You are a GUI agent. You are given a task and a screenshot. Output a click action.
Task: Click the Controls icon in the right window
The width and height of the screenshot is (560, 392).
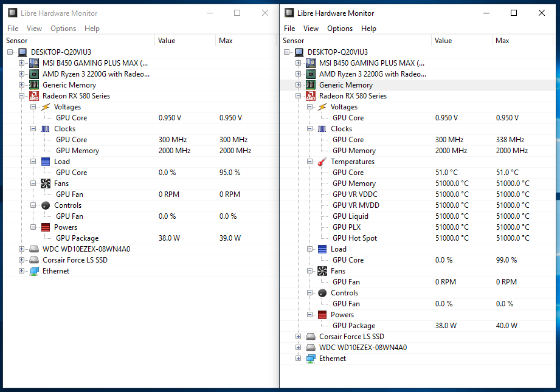(x=322, y=292)
